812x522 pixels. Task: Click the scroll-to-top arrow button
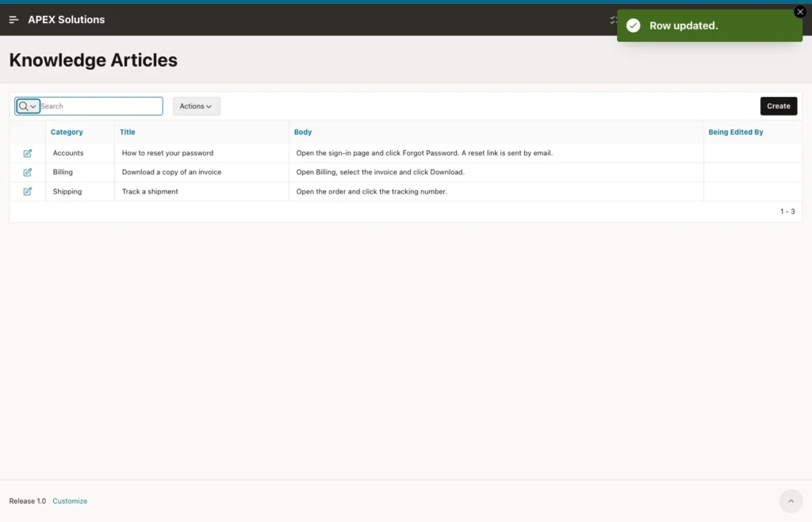(791, 501)
